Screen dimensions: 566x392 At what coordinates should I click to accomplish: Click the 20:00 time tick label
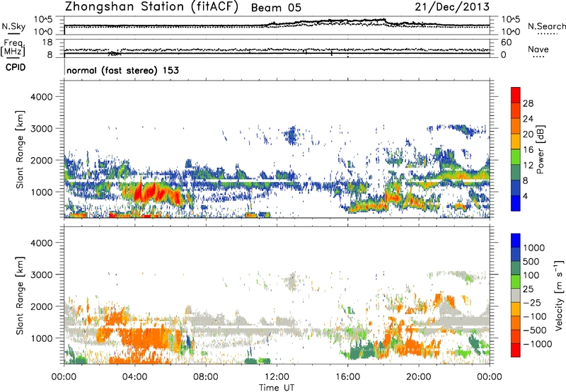click(418, 377)
